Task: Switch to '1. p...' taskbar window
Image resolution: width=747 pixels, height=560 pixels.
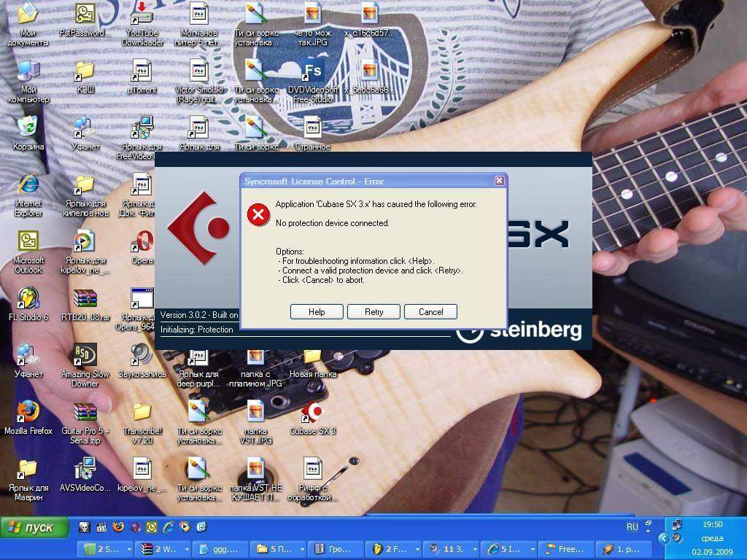Action: 624,549
